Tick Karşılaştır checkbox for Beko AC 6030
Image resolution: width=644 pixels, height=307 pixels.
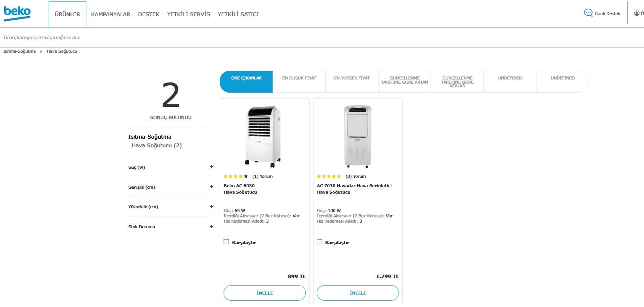[x=226, y=242]
